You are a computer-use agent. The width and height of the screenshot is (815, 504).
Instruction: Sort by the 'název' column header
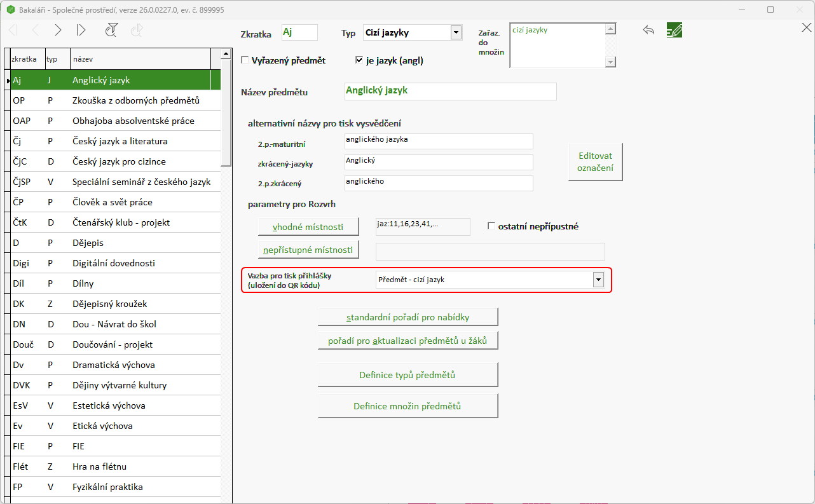140,59
